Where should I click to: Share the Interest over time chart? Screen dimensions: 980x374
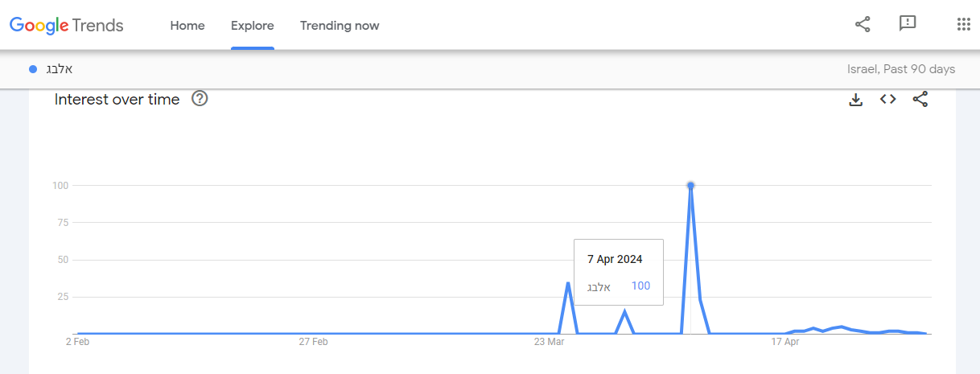pos(920,100)
